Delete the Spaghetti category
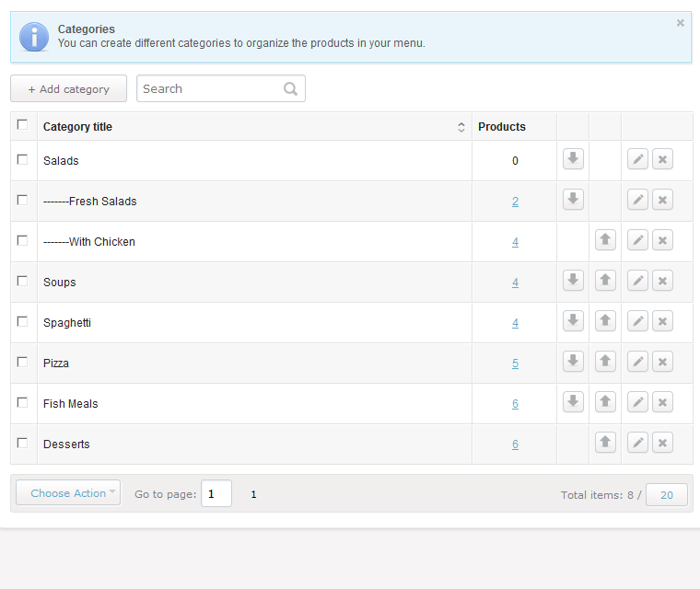 point(662,321)
